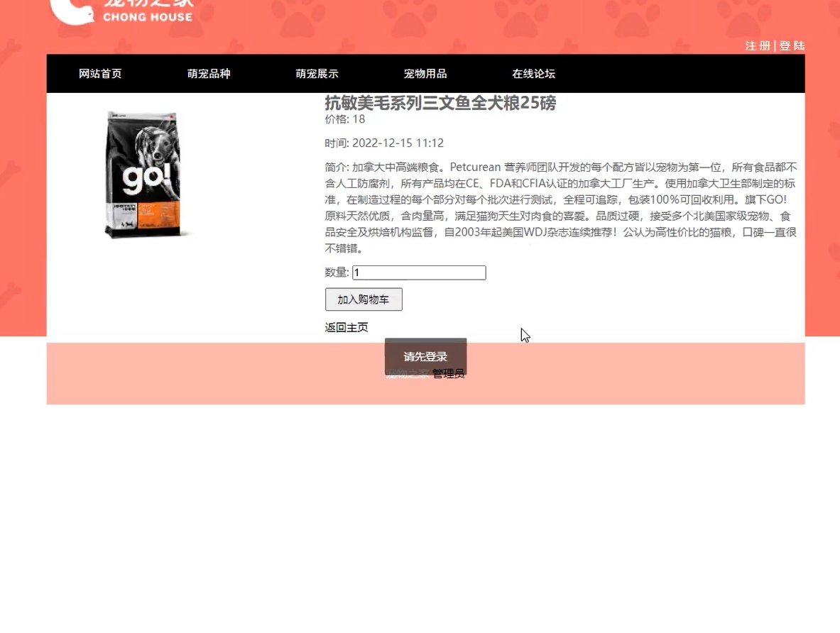Focus the 数量 quantity input field
The image size is (840, 633).
coord(419,273)
